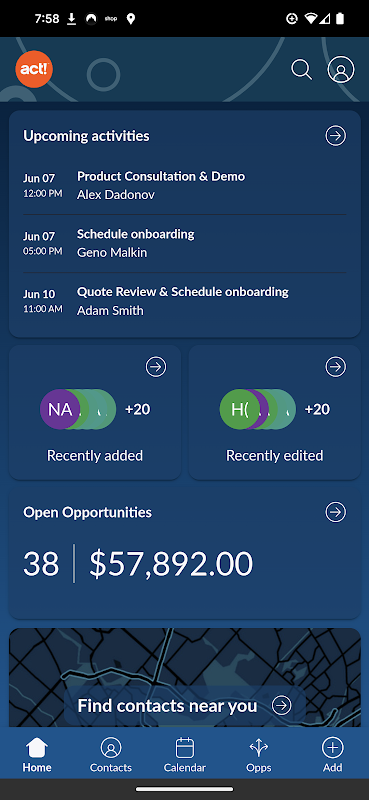Select the NA contact avatar

(60, 409)
